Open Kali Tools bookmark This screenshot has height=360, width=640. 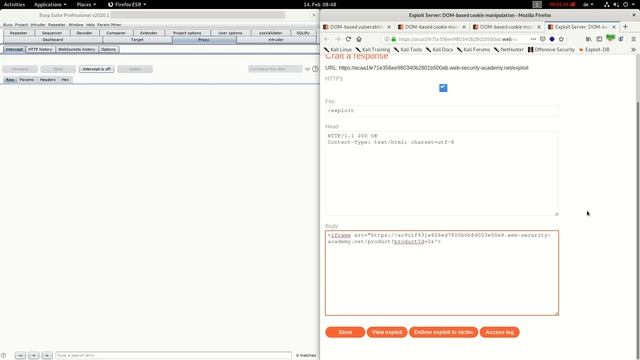click(x=407, y=49)
